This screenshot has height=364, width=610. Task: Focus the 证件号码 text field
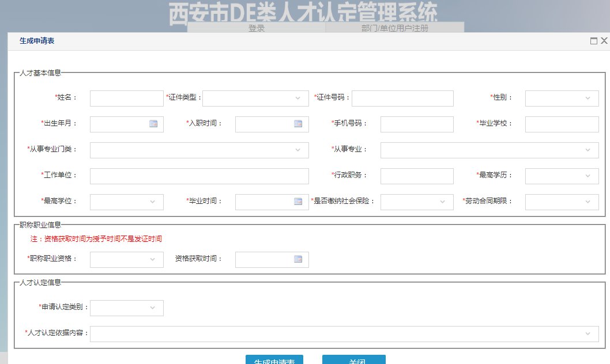[x=402, y=98]
